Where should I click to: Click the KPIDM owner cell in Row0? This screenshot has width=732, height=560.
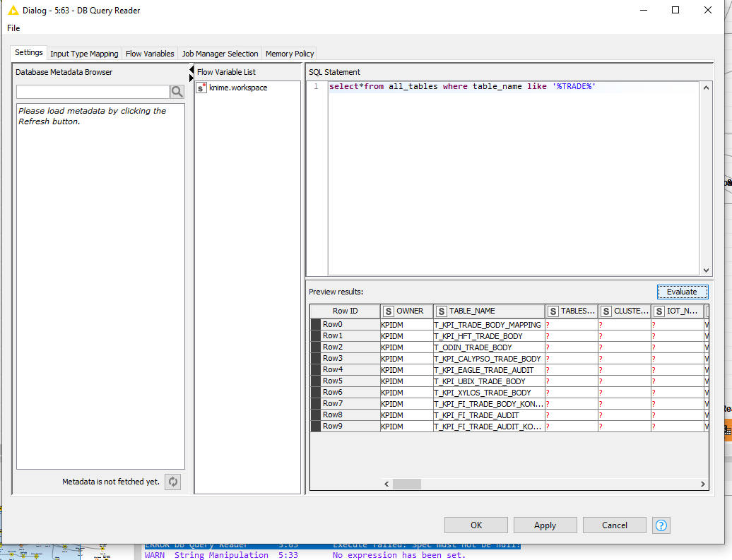406,325
